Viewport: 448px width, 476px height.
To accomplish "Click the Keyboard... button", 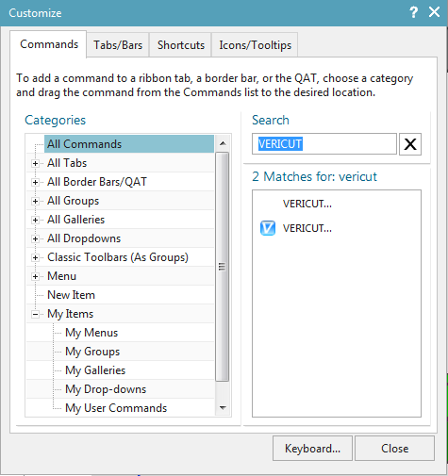I will click(312, 449).
